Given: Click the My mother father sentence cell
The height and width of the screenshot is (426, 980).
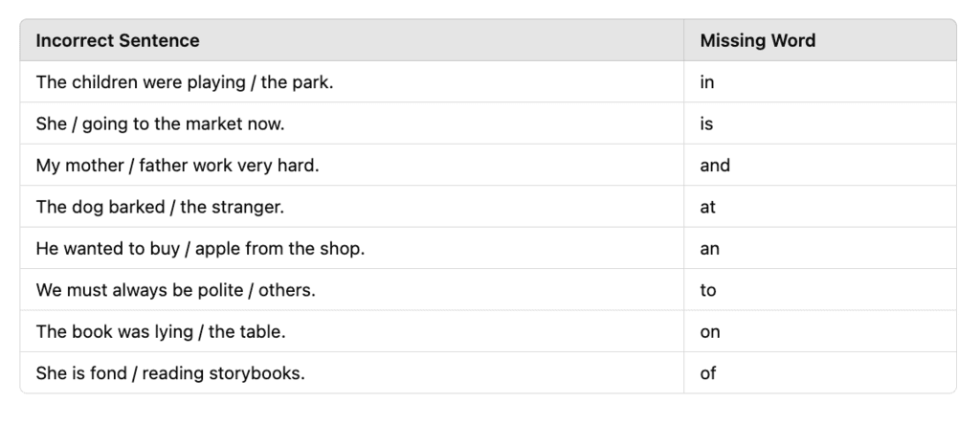Looking at the screenshot, I should click(177, 166).
